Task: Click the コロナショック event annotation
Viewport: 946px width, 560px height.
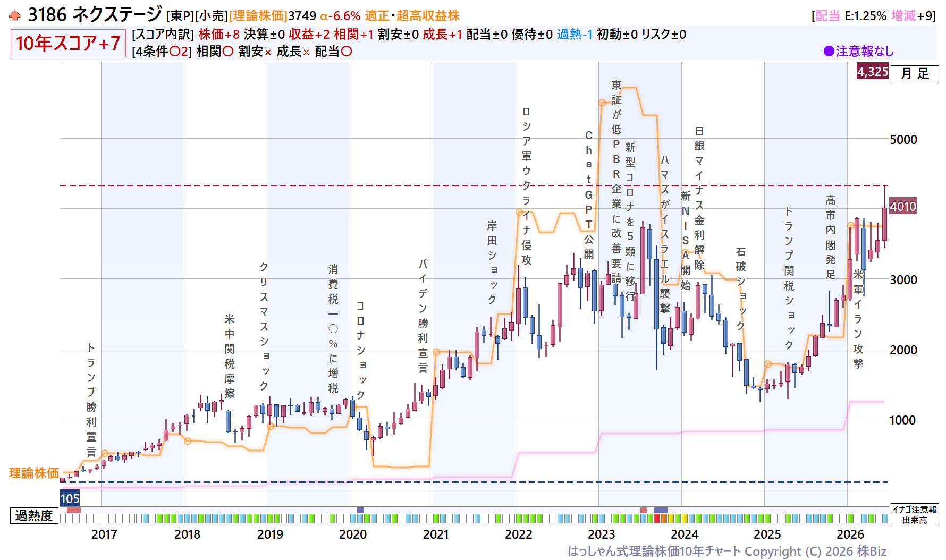Action: (361, 350)
